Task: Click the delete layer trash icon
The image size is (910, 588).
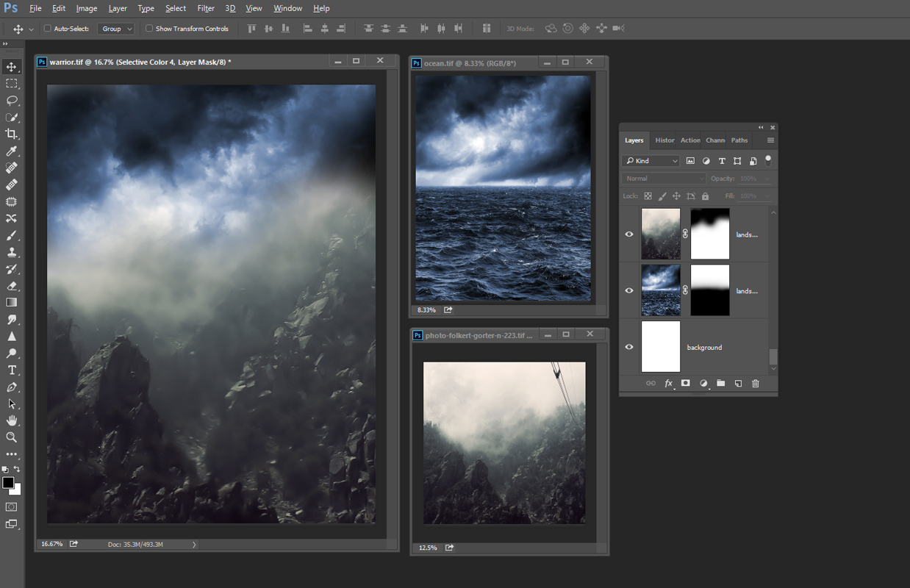Action: click(755, 384)
